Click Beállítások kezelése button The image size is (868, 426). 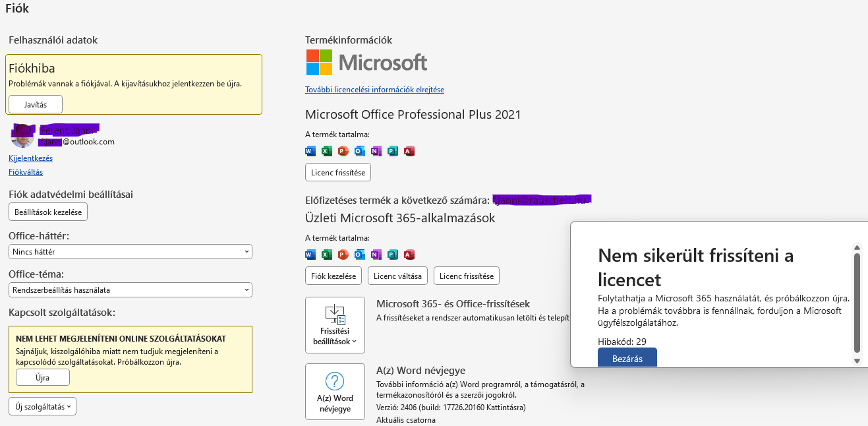[x=48, y=212]
